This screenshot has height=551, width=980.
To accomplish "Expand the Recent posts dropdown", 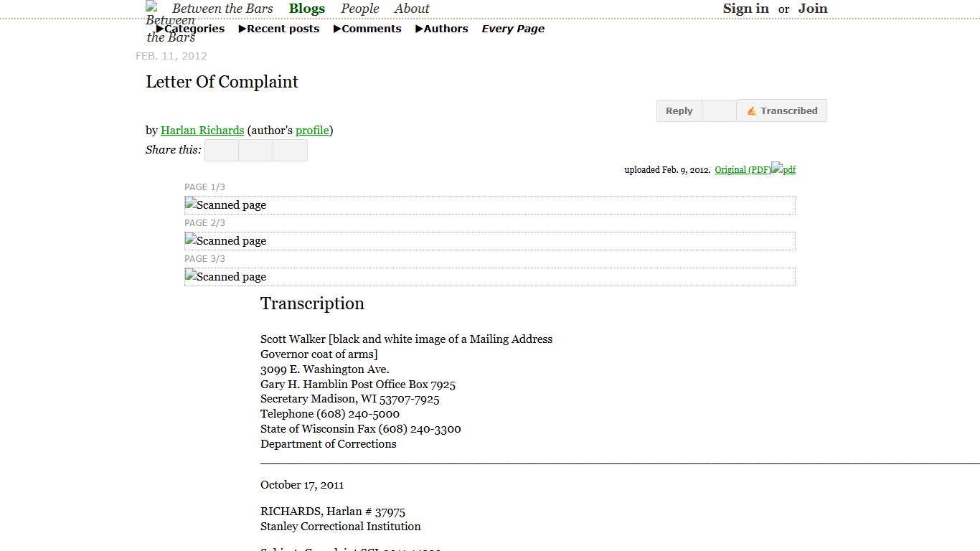I will coord(279,29).
